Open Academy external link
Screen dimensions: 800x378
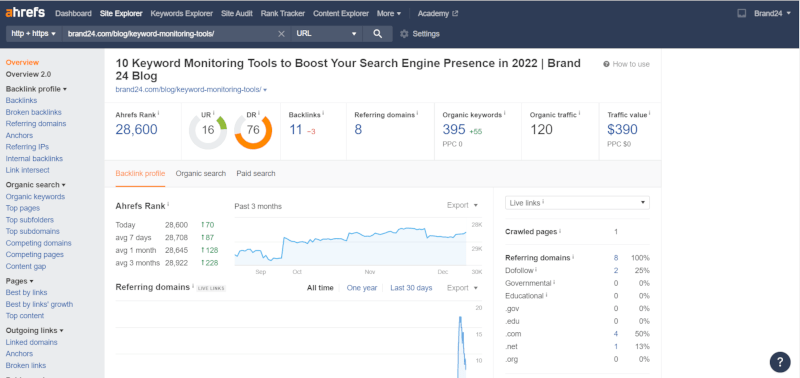coord(438,13)
